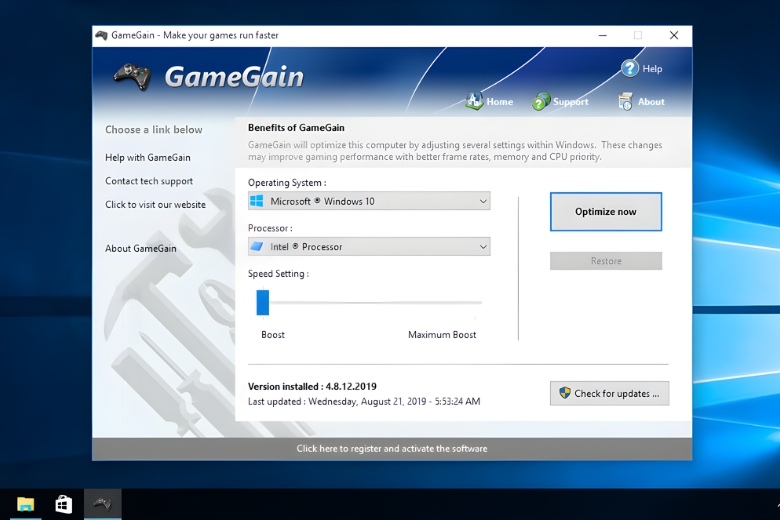This screenshot has height=520, width=780.
Task: Select Contact tech support link
Action: [x=149, y=181]
